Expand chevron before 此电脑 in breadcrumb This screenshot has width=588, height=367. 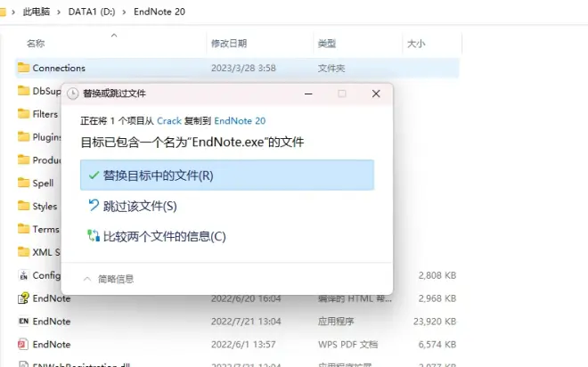click(13, 12)
